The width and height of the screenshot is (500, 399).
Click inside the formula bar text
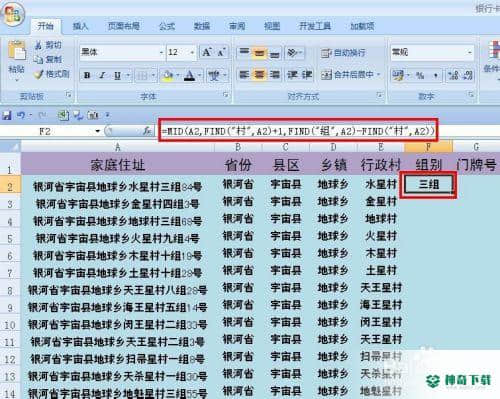pos(298,131)
